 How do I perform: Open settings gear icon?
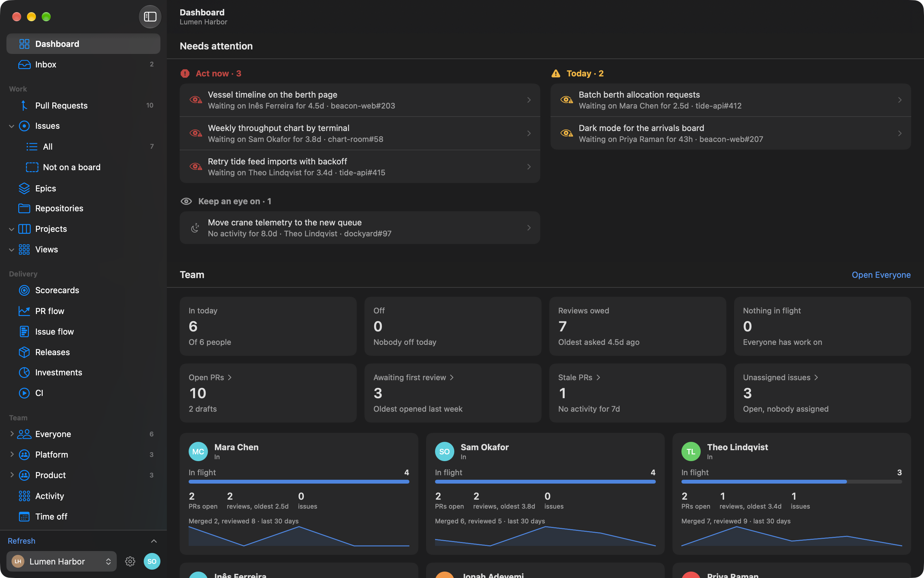[x=130, y=561]
